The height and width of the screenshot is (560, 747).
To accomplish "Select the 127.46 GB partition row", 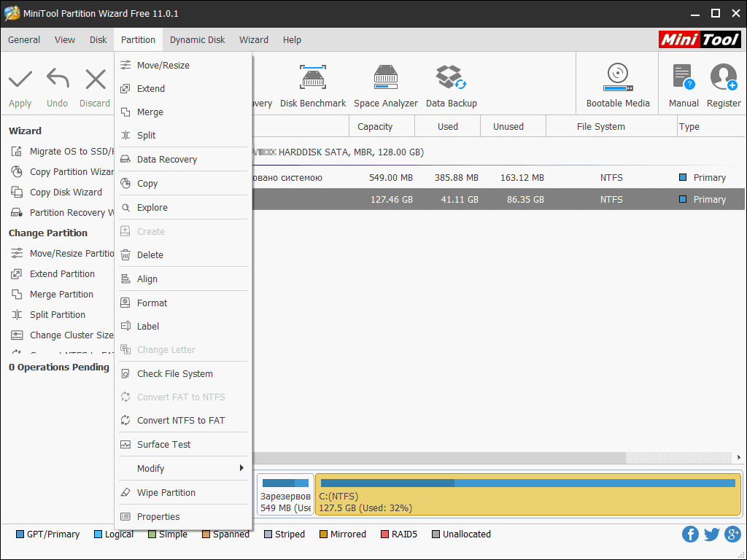I will click(498, 200).
